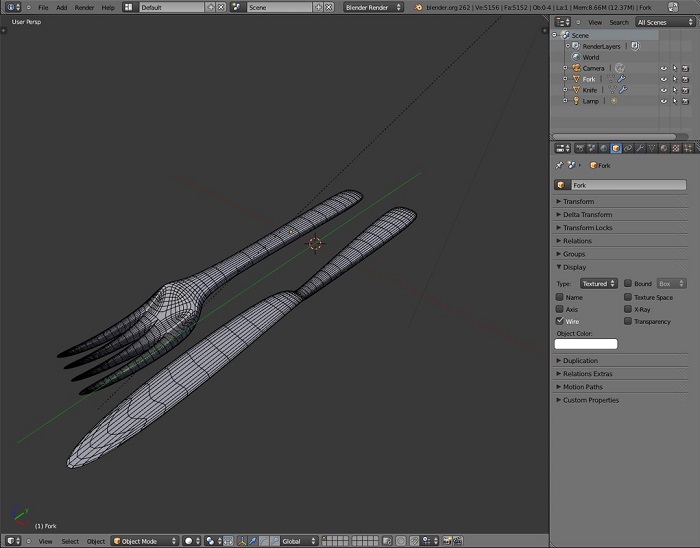This screenshot has width=700, height=548.
Task: Expand the Transform Locks panel
Action: click(621, 228)
